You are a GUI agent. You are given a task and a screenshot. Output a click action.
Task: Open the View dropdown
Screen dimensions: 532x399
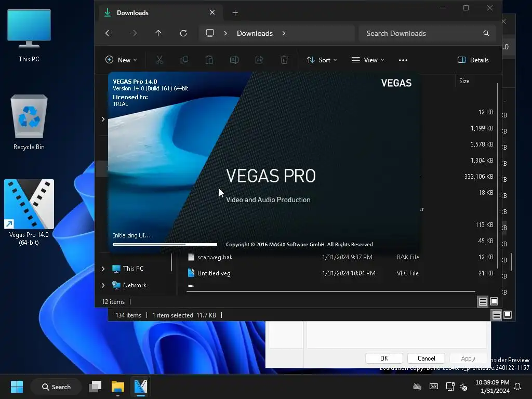[x=368, y=60]
